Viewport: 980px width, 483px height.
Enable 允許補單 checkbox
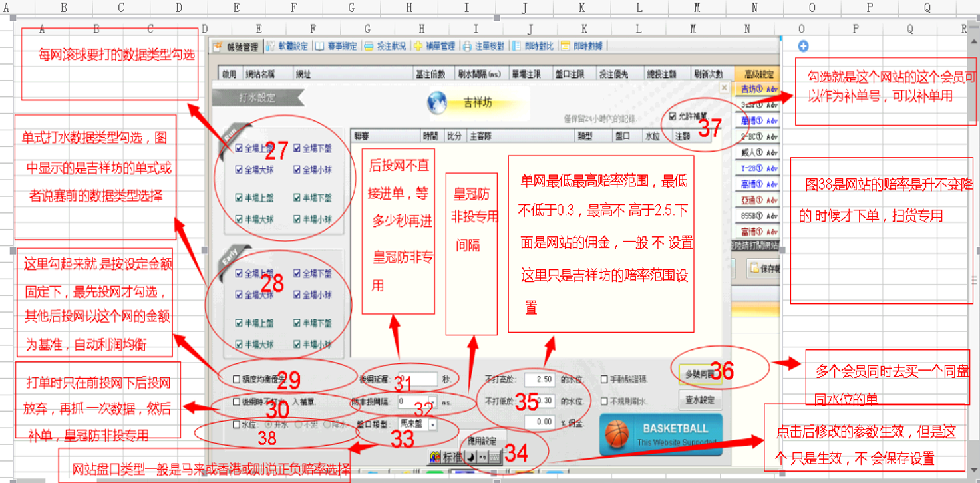(673, 116)
